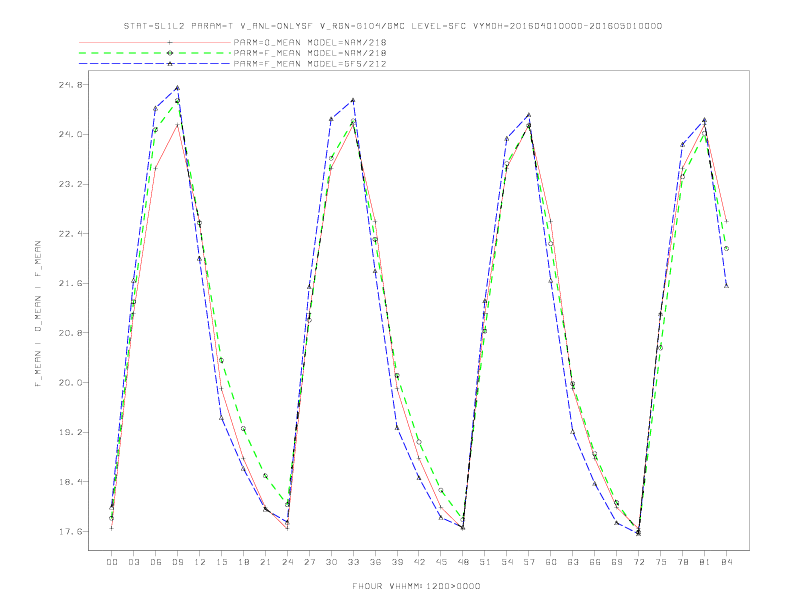Click x-axis tick label 60

[x=551, y=562]
